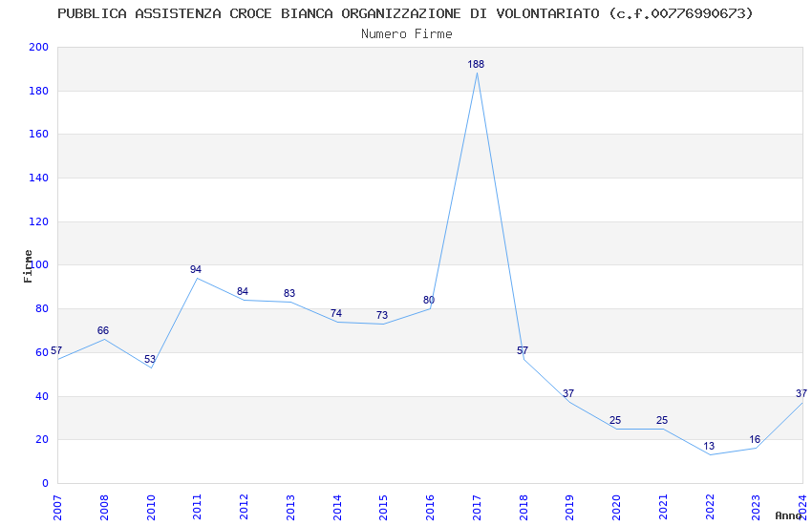This screenshot has height=525, width=812.
Task: Click the x-axis year label 2016
Action: pos(430,507)
